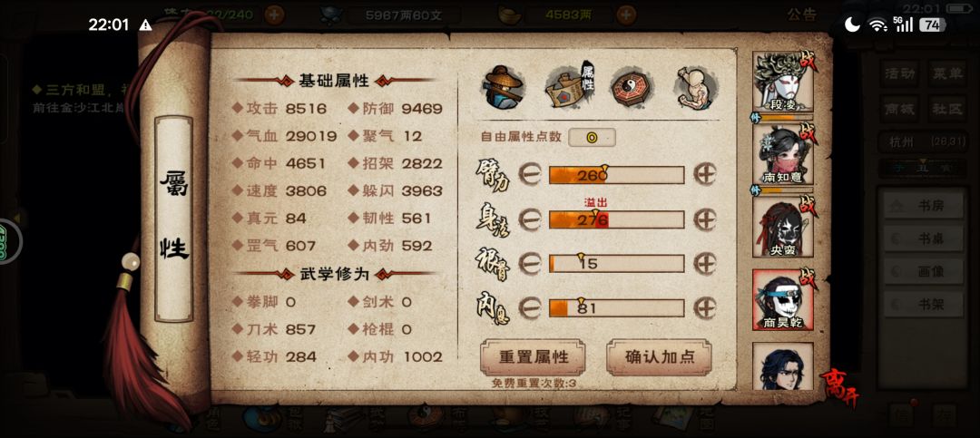Viewport: 980px width, 438px height.
Task: Increase 内息 with the plus icon
Action: (705, 307)
